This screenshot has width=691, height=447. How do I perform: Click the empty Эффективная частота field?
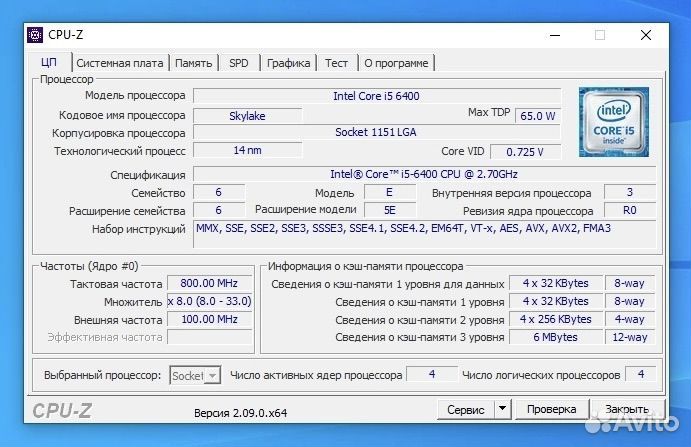coord(209,337)
